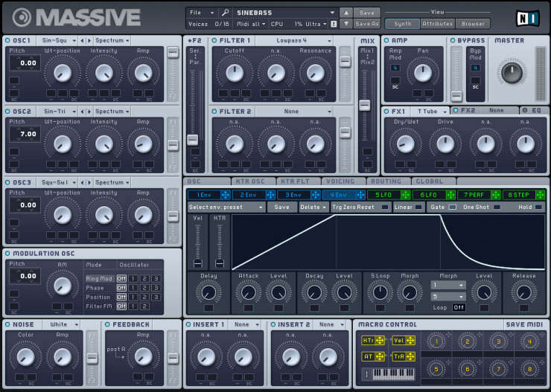
Task: Grab the 2 Env modulation crosshair handle
Action: point(270,195)
